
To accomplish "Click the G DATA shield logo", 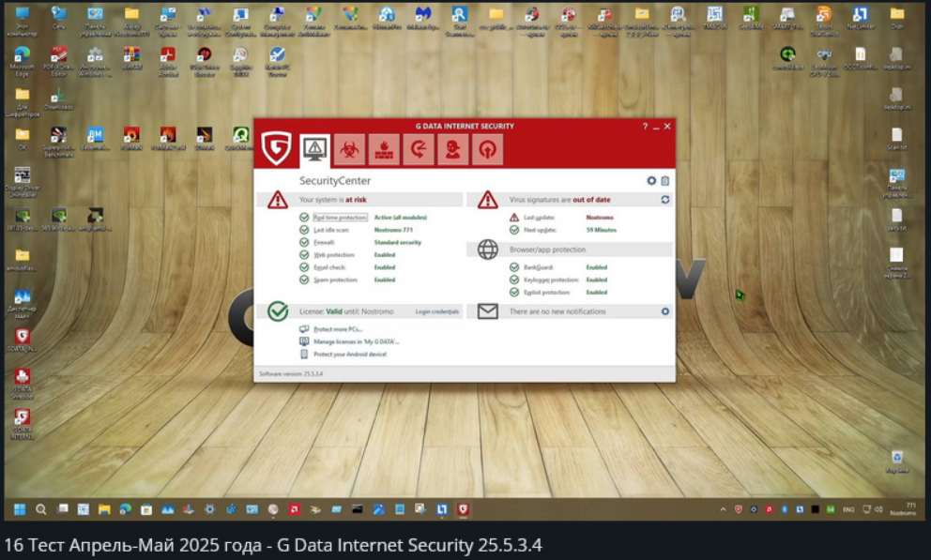I will pyautogui.click(x=276, y=148).
